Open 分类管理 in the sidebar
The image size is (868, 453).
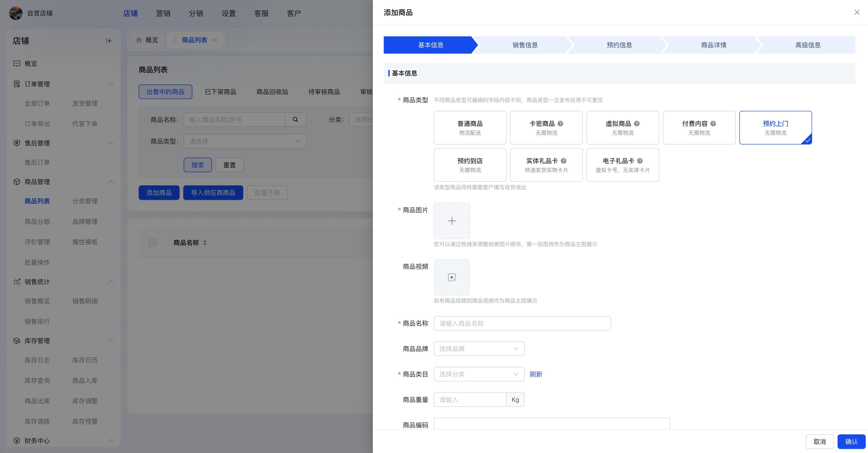coord(85,201)
